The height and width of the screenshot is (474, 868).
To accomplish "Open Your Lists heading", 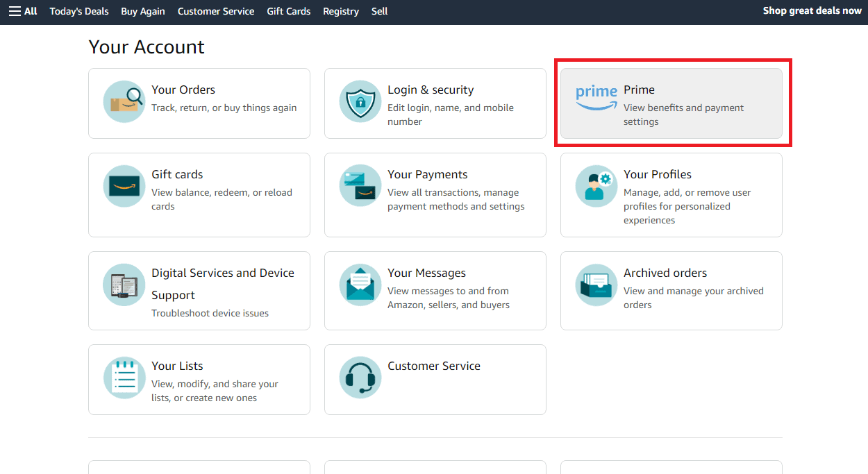I will pos(177,366).
